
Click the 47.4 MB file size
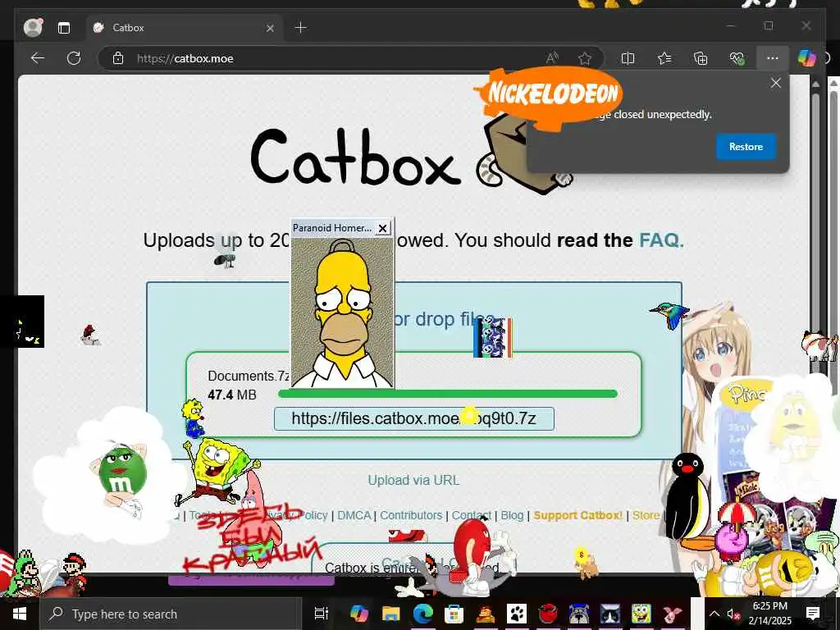coord(232,395)
